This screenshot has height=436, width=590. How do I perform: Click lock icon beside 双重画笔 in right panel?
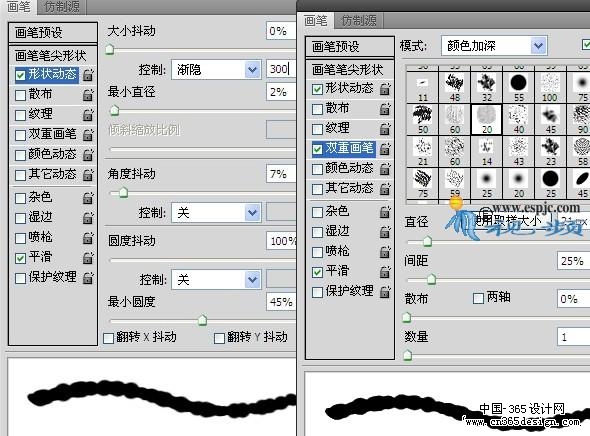[385, 149]
